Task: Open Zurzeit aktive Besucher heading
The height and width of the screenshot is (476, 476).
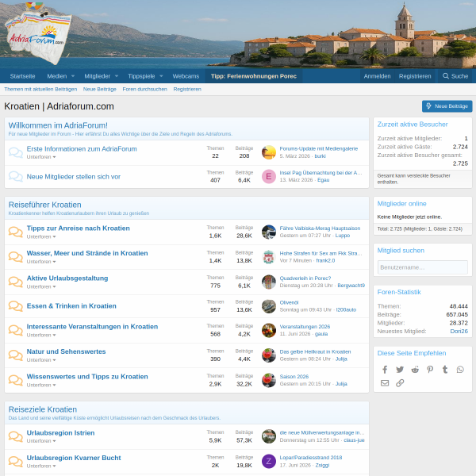Action: click(x=413, y=125)
